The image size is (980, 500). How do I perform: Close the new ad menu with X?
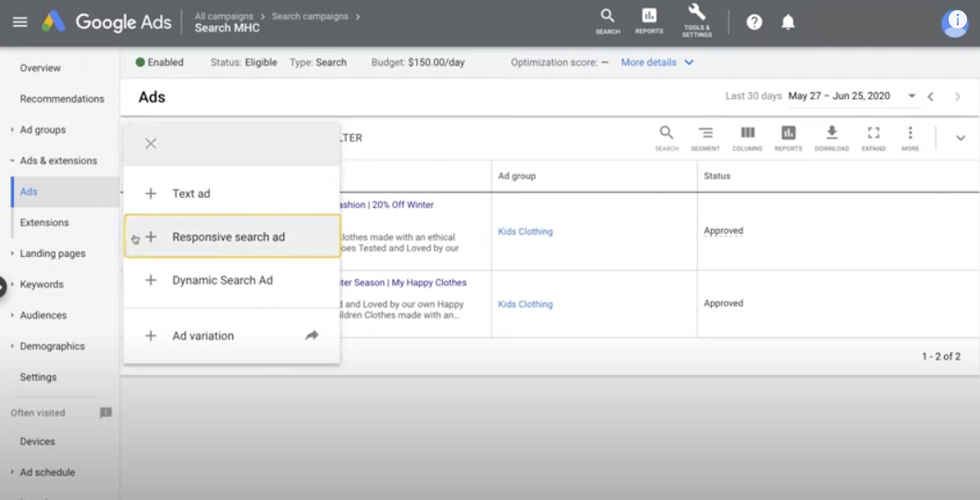tap(151, 144)
